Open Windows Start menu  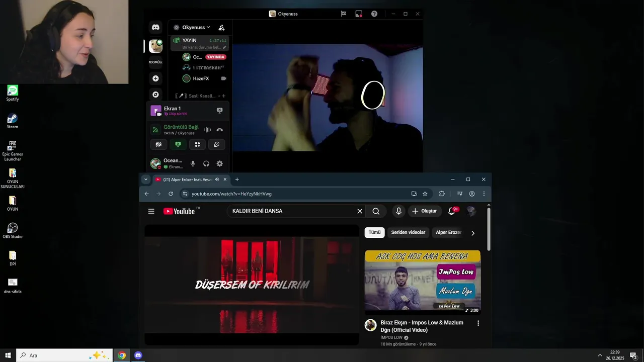8,355
